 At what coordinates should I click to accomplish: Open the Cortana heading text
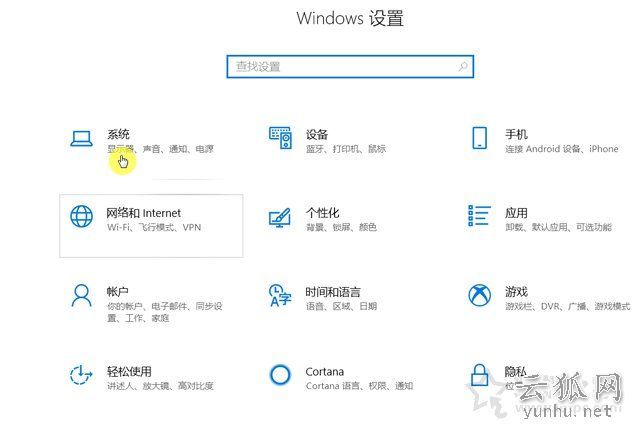click(325, 372)
